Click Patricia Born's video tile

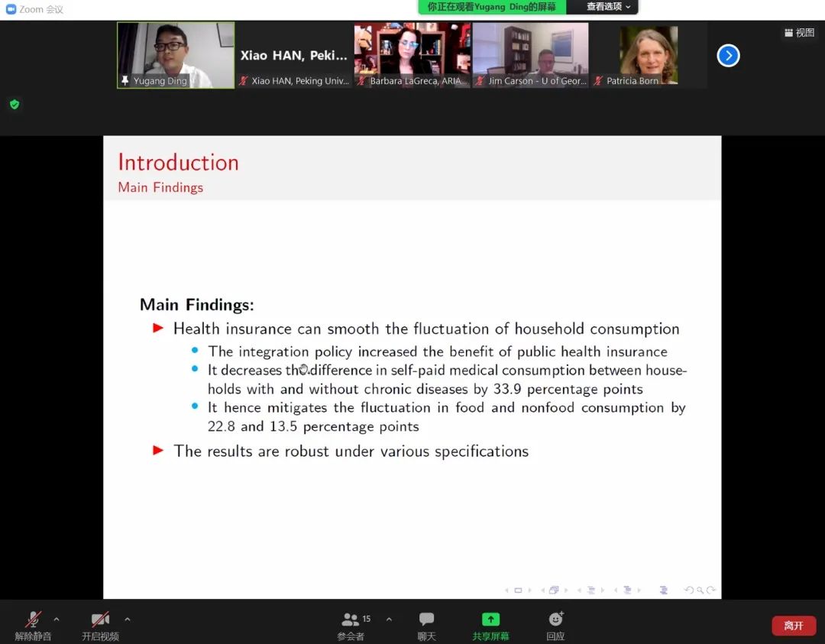[x=648, y=55]
